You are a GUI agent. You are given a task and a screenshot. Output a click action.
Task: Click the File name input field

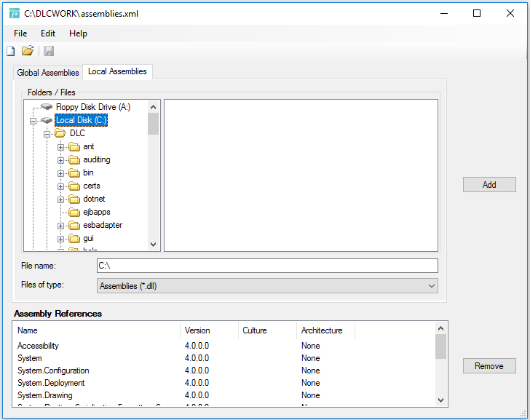pyautogui.click(x=267, y=266)
